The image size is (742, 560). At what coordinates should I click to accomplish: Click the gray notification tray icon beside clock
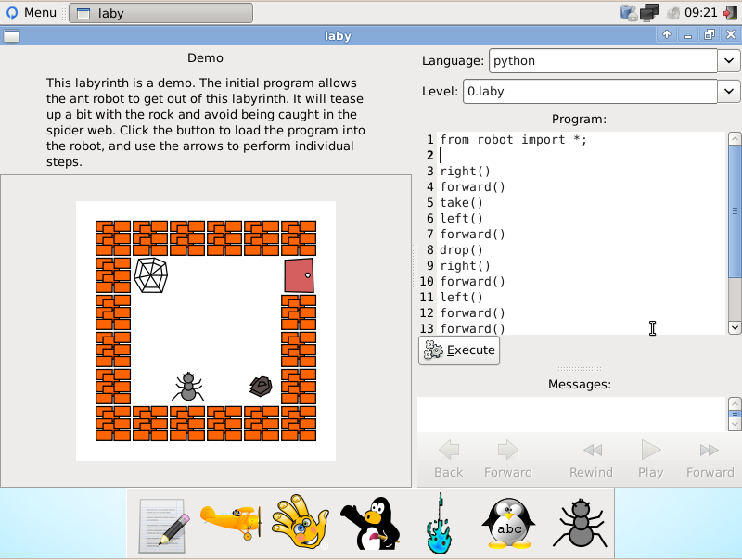pos(673,13)
